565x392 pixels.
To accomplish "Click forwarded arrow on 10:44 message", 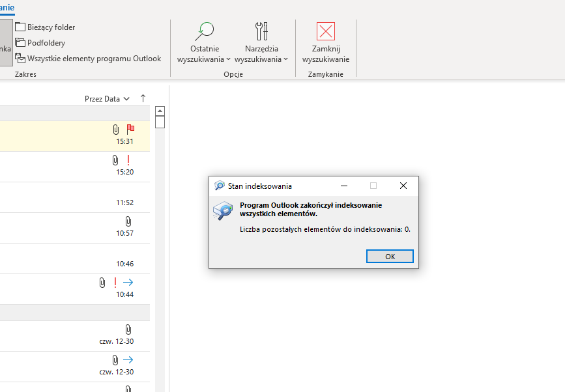I will pyautogui.click(x=128, y=282).
